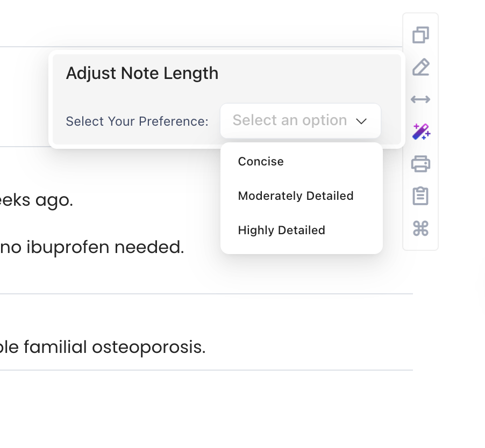
Task: Click the 'Adjust Note Length' heading
Action: [x=142, y=73]
